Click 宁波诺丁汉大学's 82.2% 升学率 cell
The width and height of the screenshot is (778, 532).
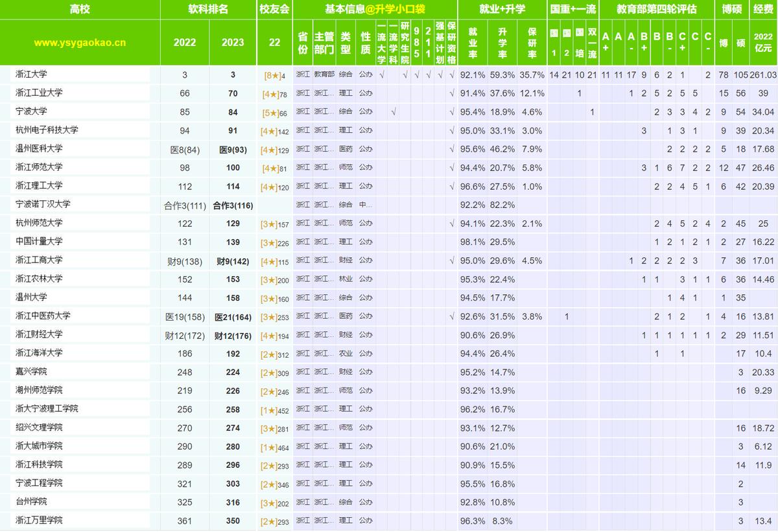coord(502,205)
